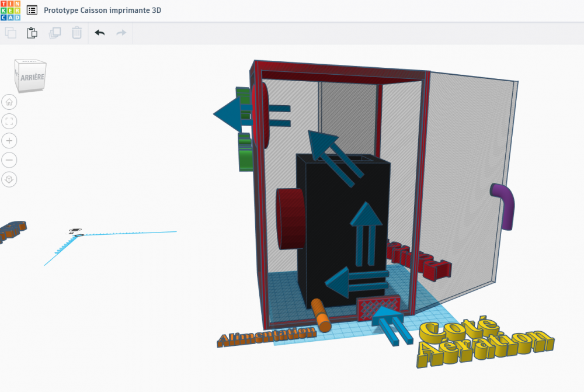Click the Copy toolbar icon
Screen dimensions: 584x392
pyautogui.click(x=11, y=33)
